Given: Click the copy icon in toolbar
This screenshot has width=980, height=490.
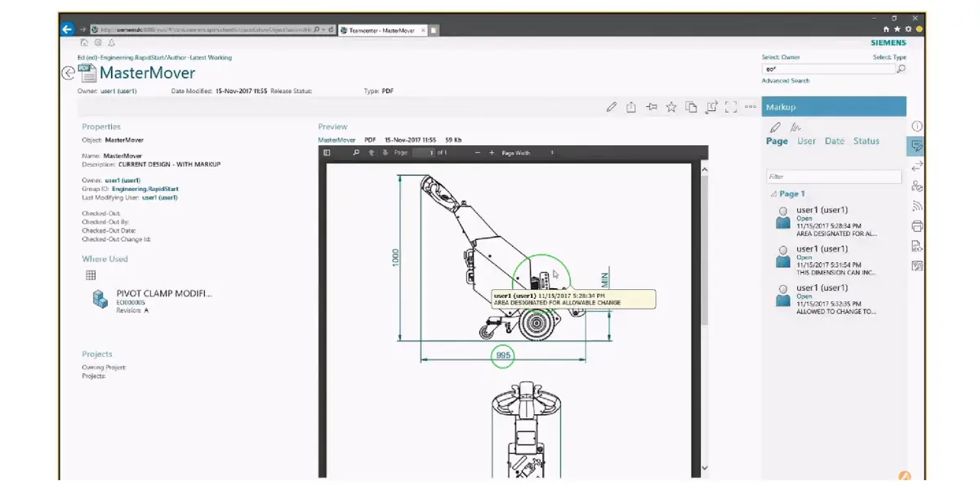Looking at the screenshot, I should (691, 107).
